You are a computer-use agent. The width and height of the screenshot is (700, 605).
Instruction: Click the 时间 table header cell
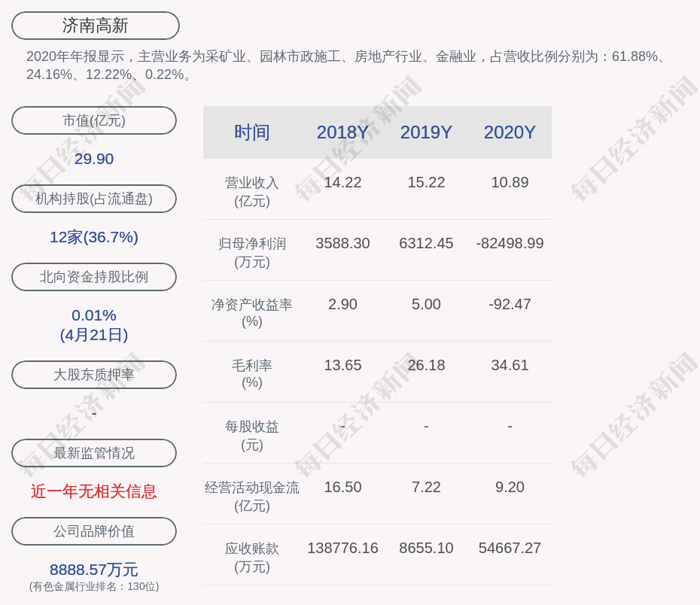251,132
